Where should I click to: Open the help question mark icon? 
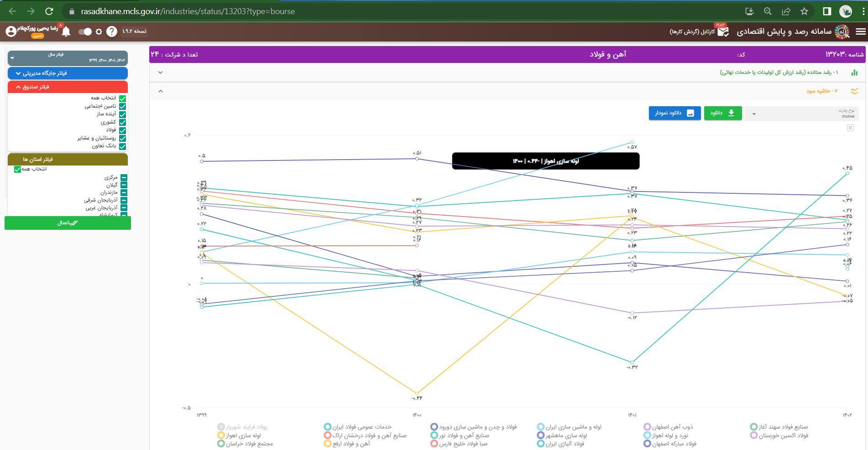(112, 31)
